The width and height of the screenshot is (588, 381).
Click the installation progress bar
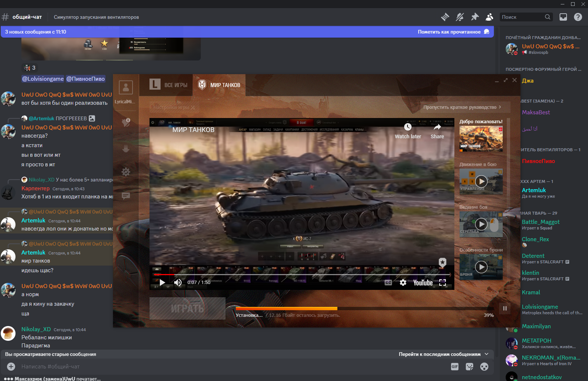[365, 308]
